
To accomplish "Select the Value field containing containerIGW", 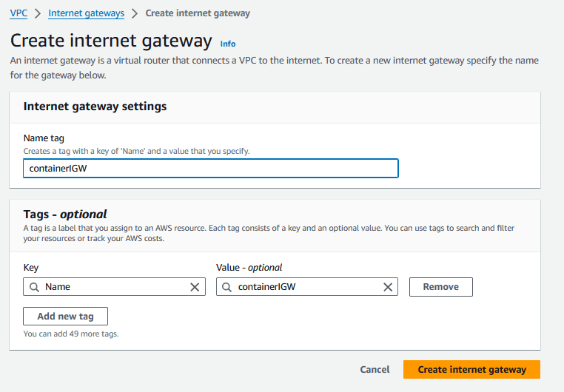I will (x=307, y=287).
